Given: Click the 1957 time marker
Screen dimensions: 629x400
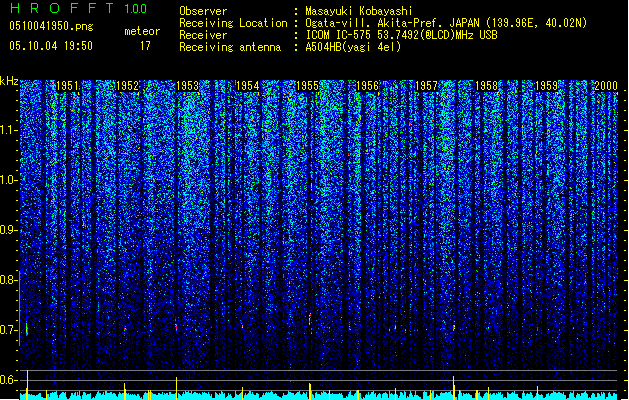Looking at the screenshot, I should tap(426, 86).
